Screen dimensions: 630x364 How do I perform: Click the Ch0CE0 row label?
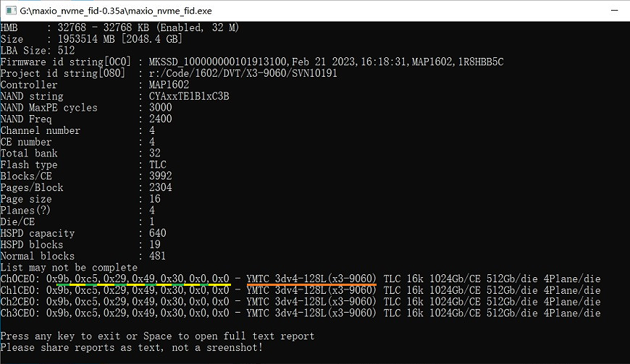click(20, 279)
